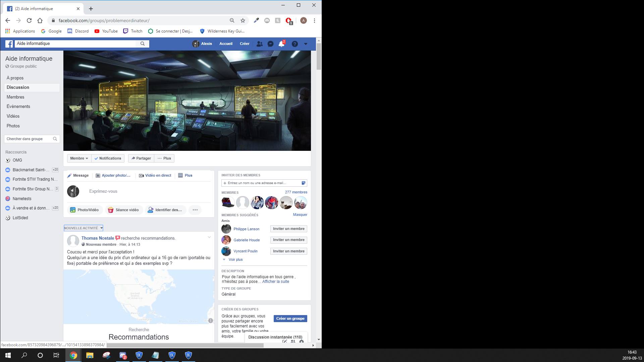
Task: Click the page vertical scrollbar thumb
Action: [x=319, y=56]
